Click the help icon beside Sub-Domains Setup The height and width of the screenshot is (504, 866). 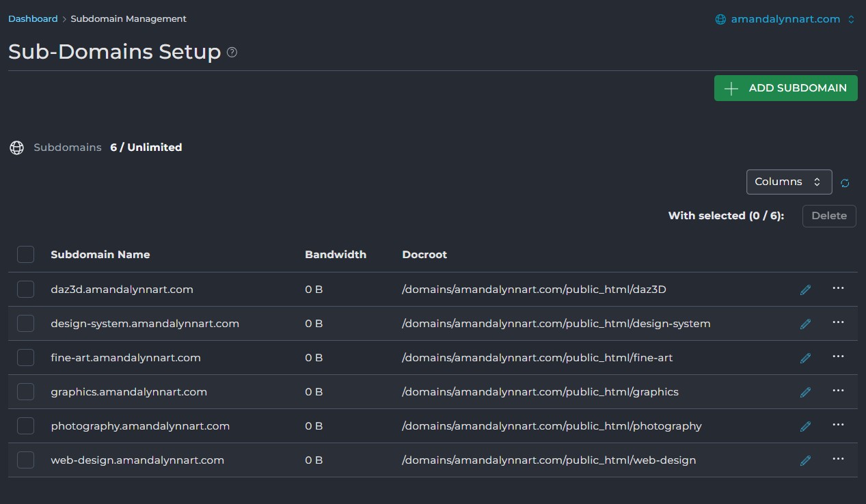pyautogui.click(x=232, y=53)
